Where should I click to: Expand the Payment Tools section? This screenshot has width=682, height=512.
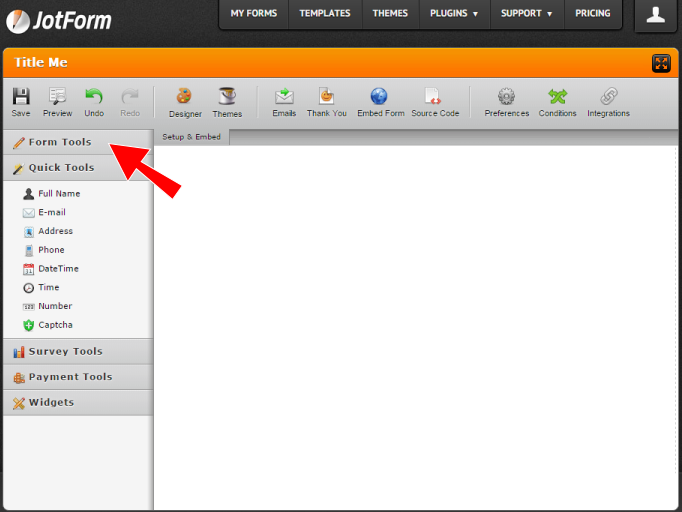[78, 377]
